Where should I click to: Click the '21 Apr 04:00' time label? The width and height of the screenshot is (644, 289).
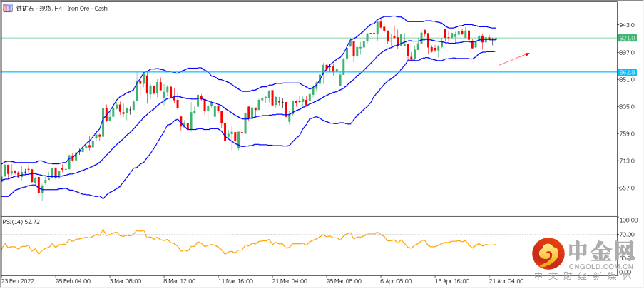[506, 282]
